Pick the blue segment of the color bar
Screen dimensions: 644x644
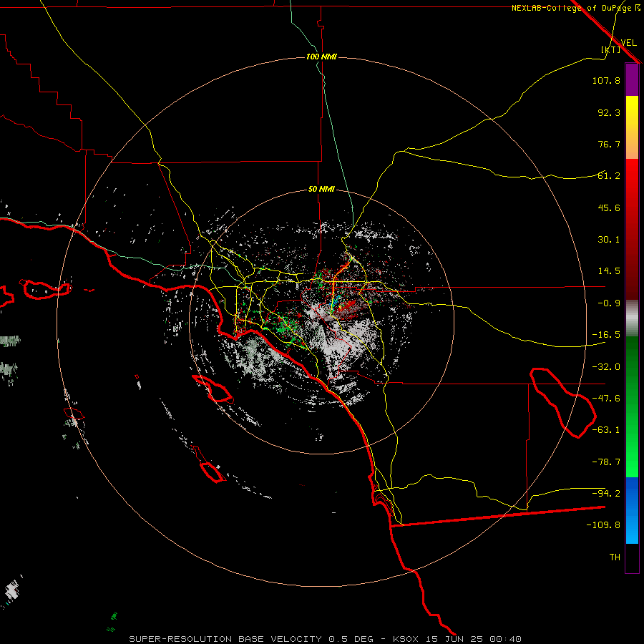tap(632, 510)
